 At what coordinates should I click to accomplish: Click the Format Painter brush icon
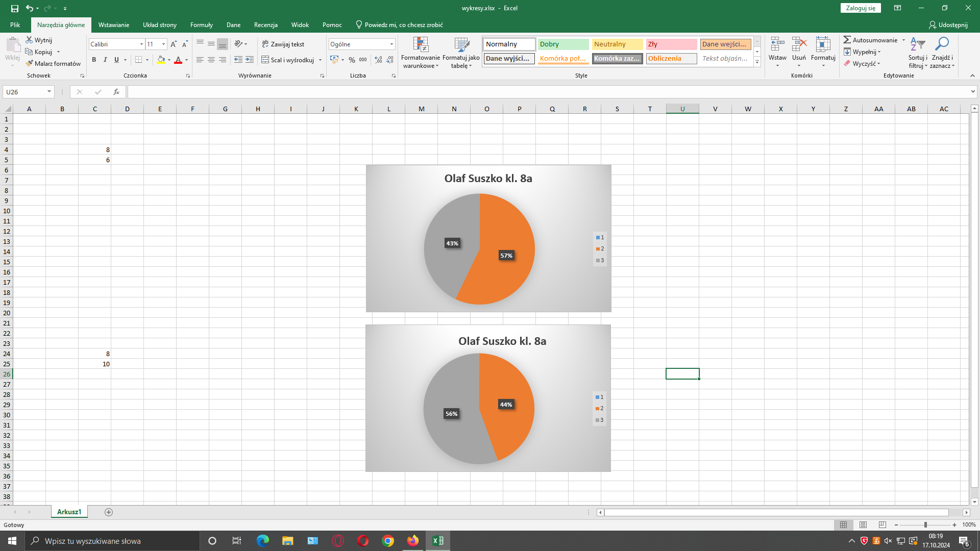click(x=30, y=63)
